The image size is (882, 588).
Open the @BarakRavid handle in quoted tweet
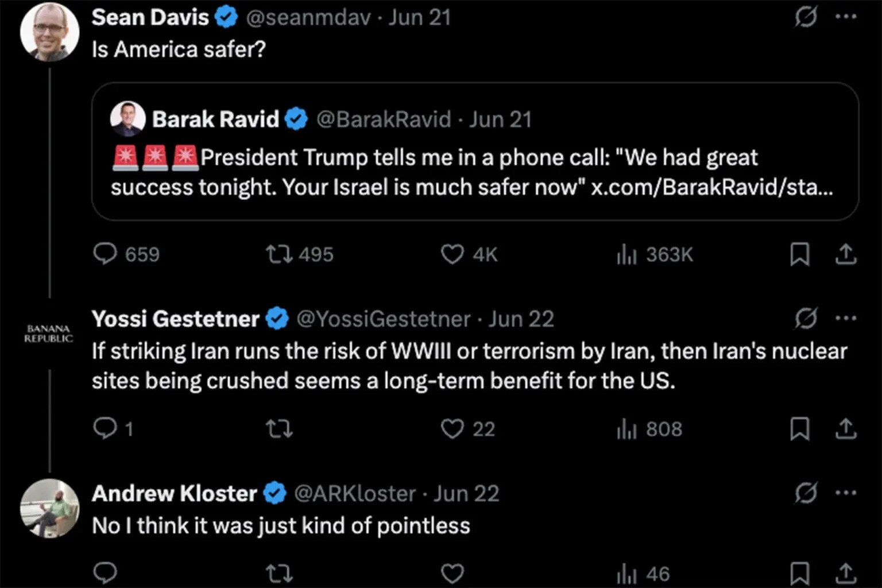click(384, 119)
